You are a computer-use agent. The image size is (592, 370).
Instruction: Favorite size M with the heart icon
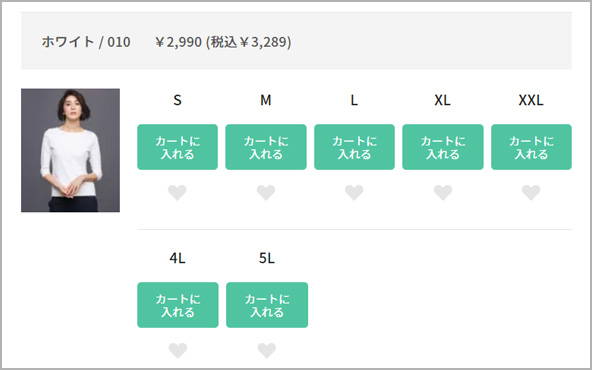click(x=266, y=193)
